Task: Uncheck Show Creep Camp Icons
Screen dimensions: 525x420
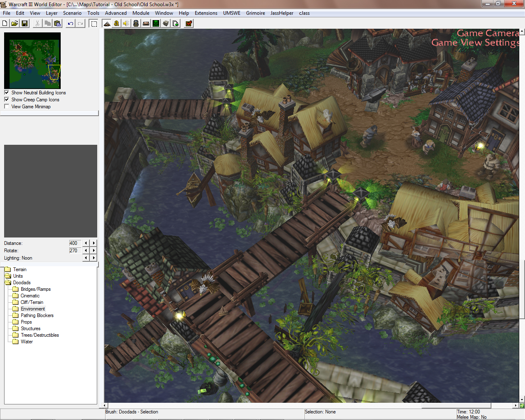Action: coord(7,100)
